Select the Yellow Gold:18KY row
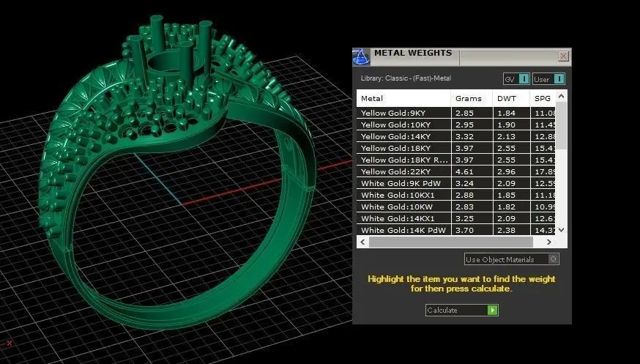The image size is (640, 364). pos(456,148)
